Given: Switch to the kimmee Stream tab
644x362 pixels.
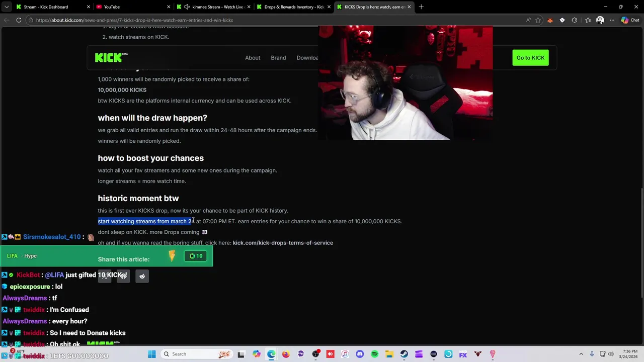Looking at the screenshot, I should 214,7.
